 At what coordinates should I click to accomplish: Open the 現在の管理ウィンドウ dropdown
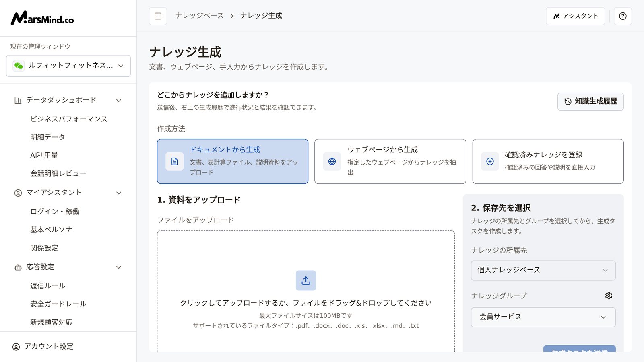pyautogui.click(x=68, y=66)
